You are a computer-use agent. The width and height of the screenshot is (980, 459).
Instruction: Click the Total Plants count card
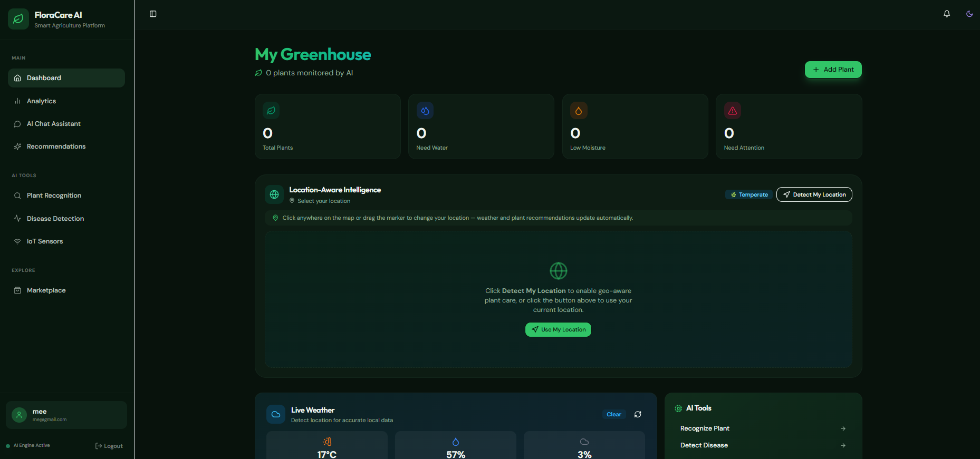tap(328, 126)
